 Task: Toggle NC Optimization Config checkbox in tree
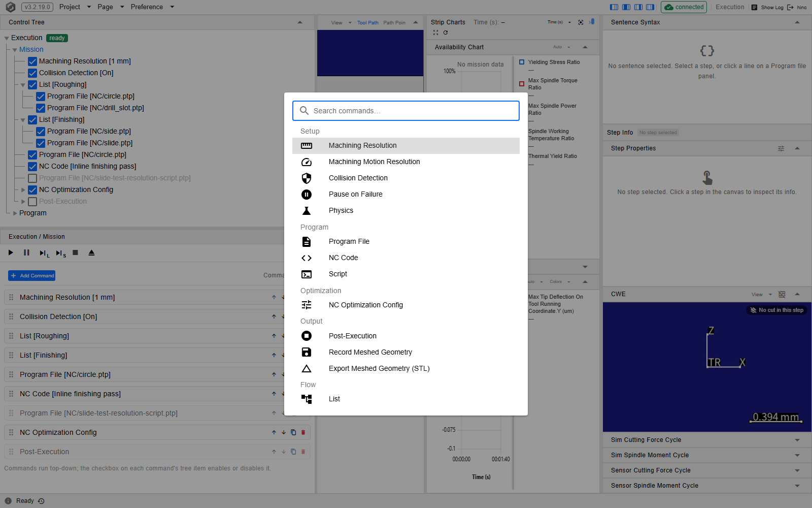[32, 189]
